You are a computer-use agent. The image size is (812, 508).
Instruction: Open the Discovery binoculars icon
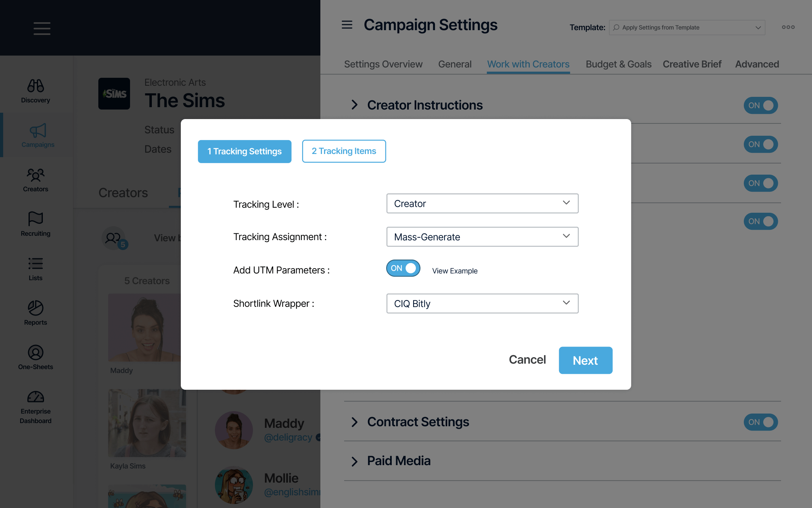click(x=36, y=86)
